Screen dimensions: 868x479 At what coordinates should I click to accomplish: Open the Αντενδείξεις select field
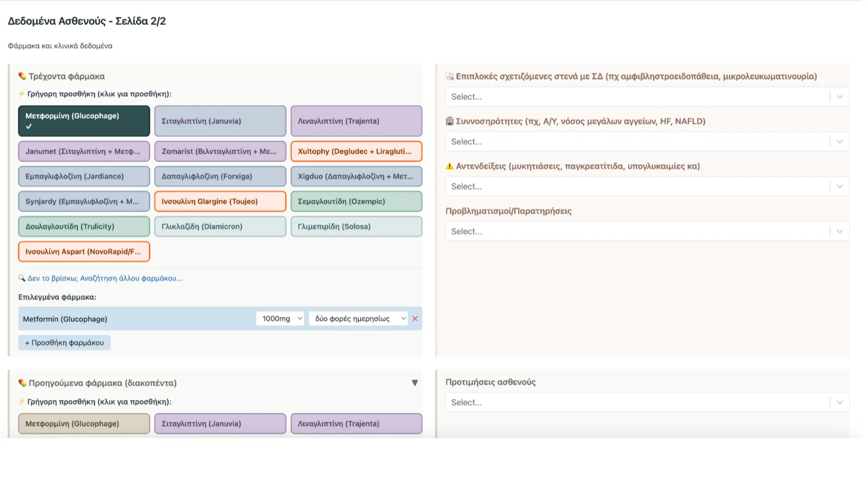647,186
